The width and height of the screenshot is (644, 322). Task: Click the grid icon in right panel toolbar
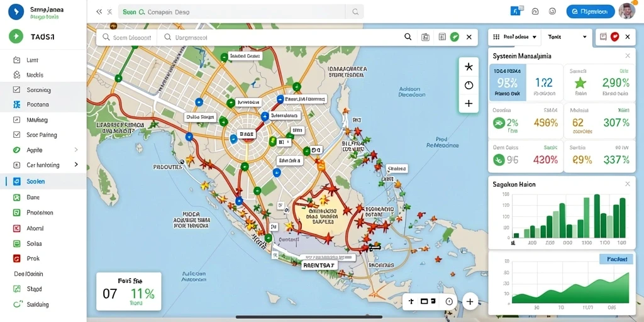pyautogui.click(x=496, y=37)
